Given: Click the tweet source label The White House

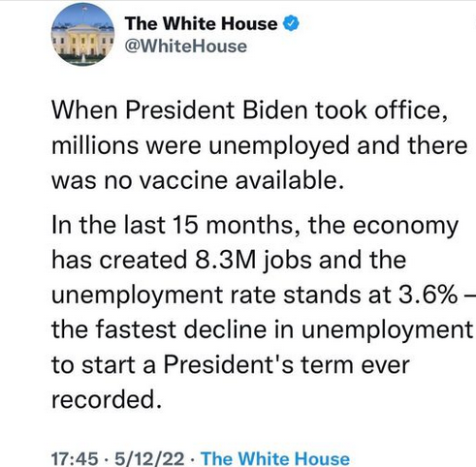Looking at the screenshot, I should 275,458.
